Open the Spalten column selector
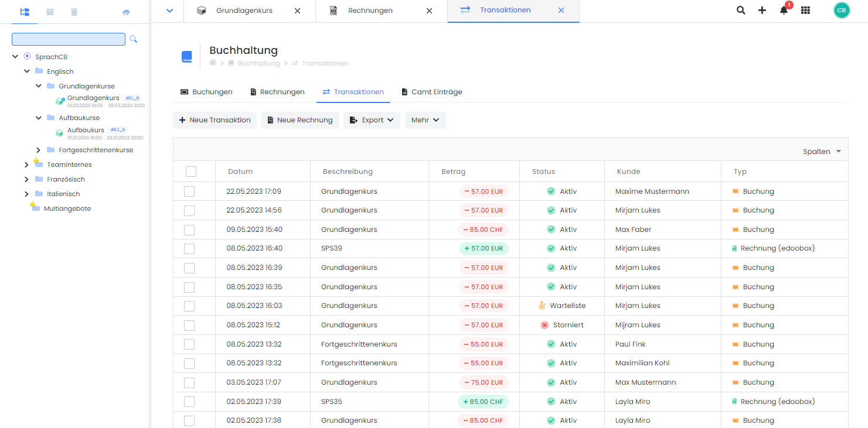Viewport: 868px width, 428px height. pos(822,152)
